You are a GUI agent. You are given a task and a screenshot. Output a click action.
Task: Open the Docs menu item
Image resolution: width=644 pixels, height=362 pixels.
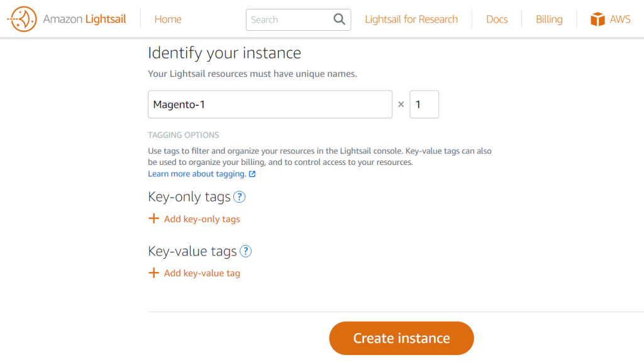tap(497, 20)
